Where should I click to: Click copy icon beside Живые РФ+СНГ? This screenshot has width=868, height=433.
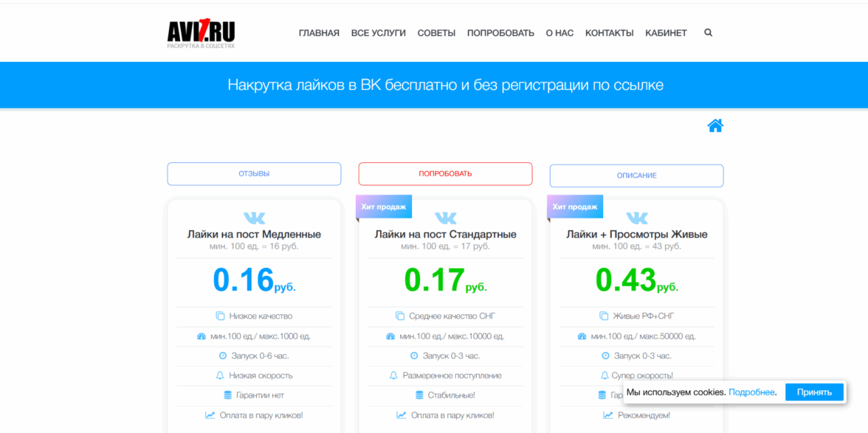point(604,316)
